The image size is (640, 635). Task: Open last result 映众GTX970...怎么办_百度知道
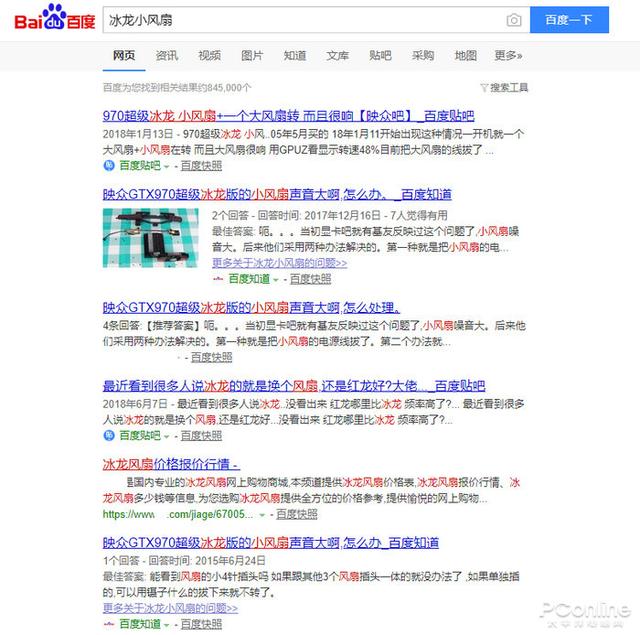click(271, 543)
